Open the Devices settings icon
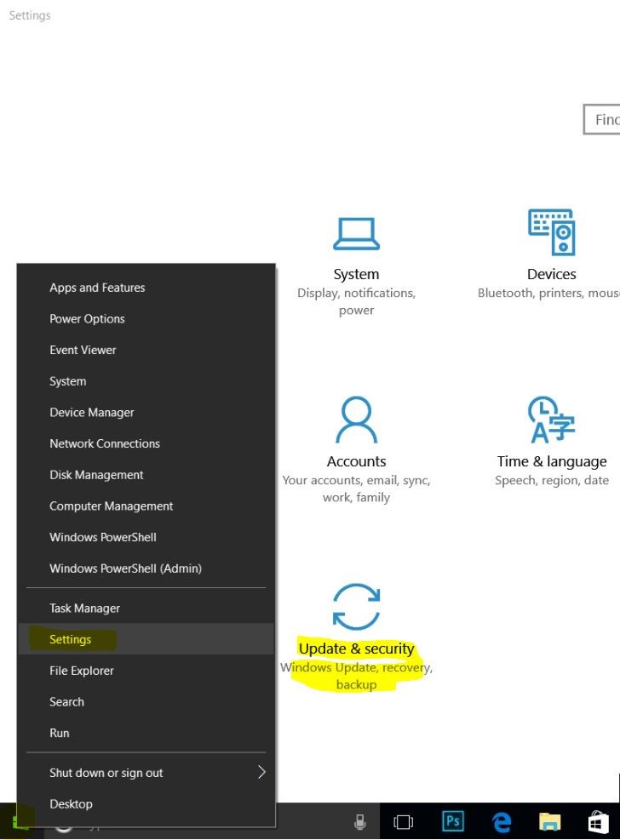The image size is (620, 840). pos(552,232)
